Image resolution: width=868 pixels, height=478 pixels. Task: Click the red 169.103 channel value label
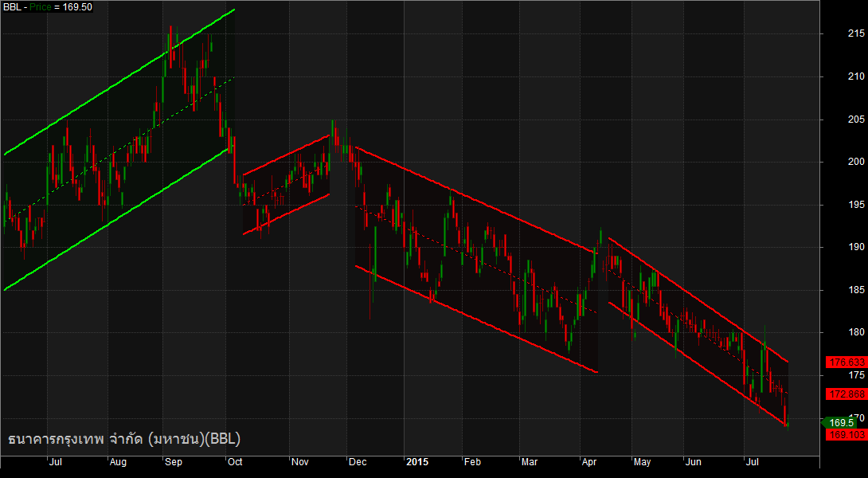point(846,435)
